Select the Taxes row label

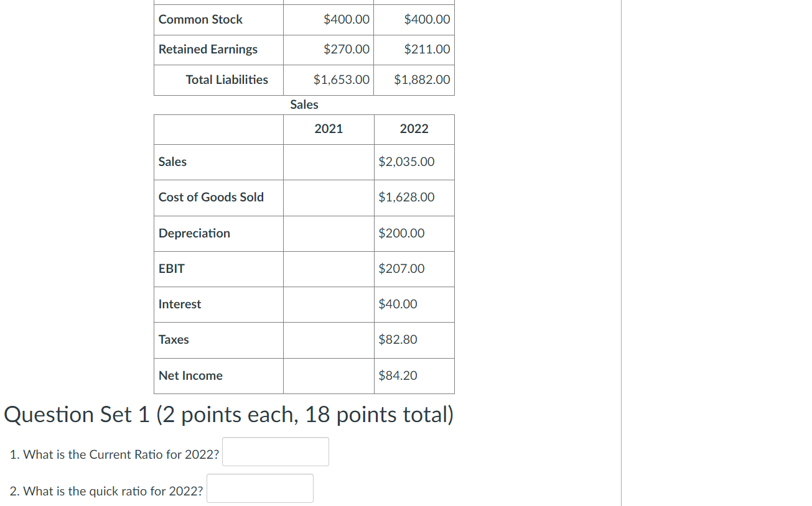[174, 339]
